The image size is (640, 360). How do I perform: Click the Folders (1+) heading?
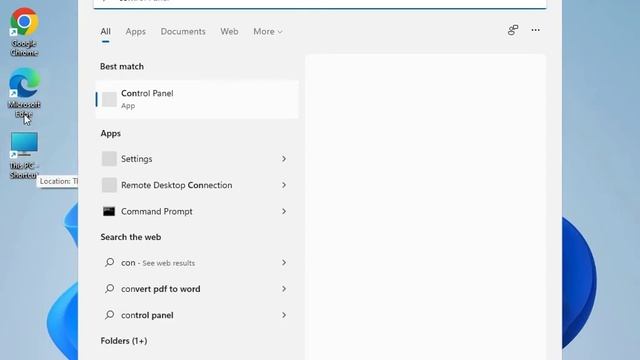pos(124,340)
